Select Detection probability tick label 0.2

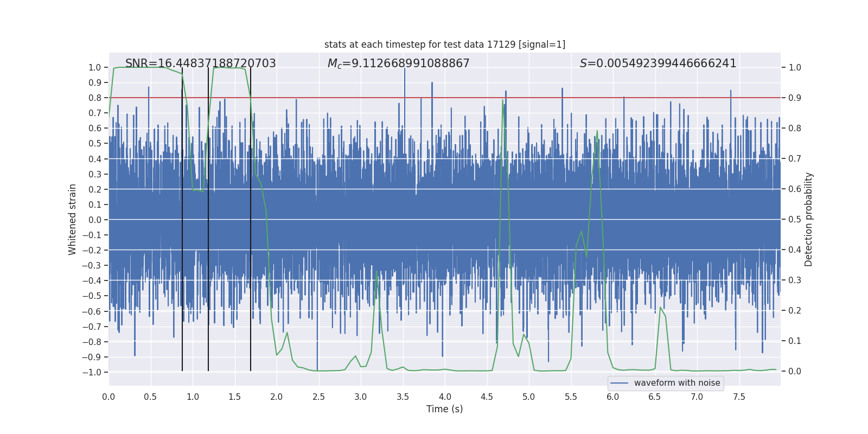pos(795,311)
